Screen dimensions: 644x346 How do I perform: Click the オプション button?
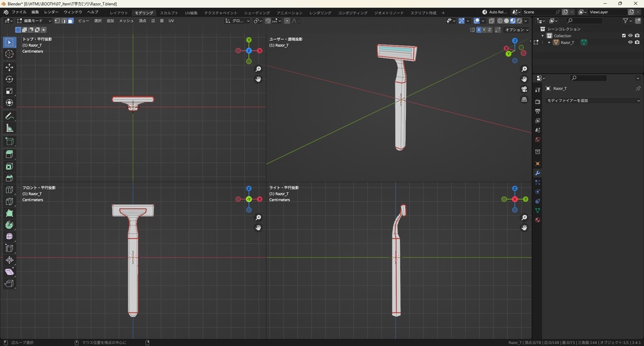pyautogui.click(x=516, y=30)
